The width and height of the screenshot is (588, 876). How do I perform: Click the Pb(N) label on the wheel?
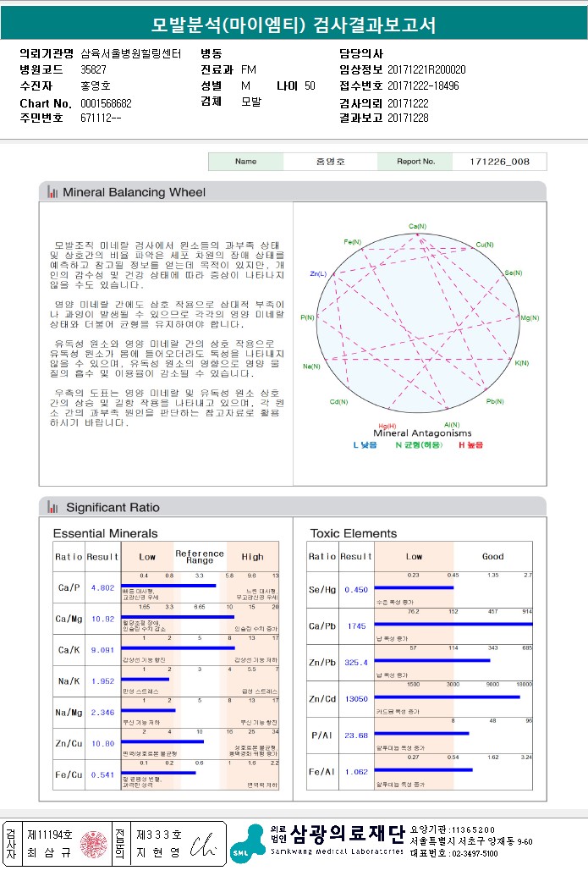(495, 401)
